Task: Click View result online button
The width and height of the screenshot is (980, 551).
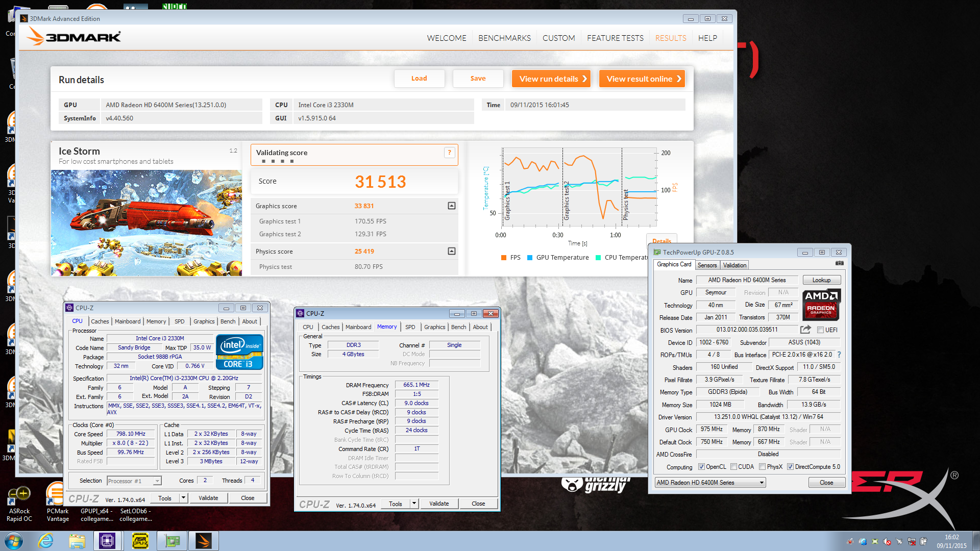Action: (642, 79)
